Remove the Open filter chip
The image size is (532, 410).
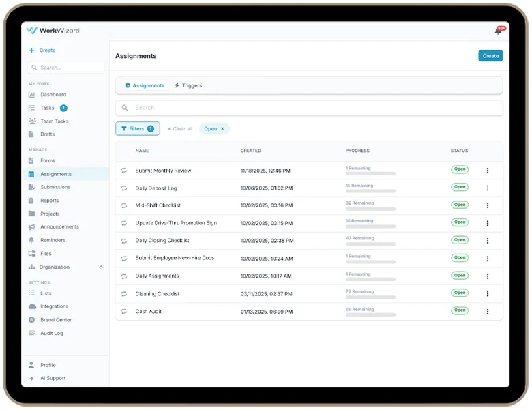pos(222,129)
